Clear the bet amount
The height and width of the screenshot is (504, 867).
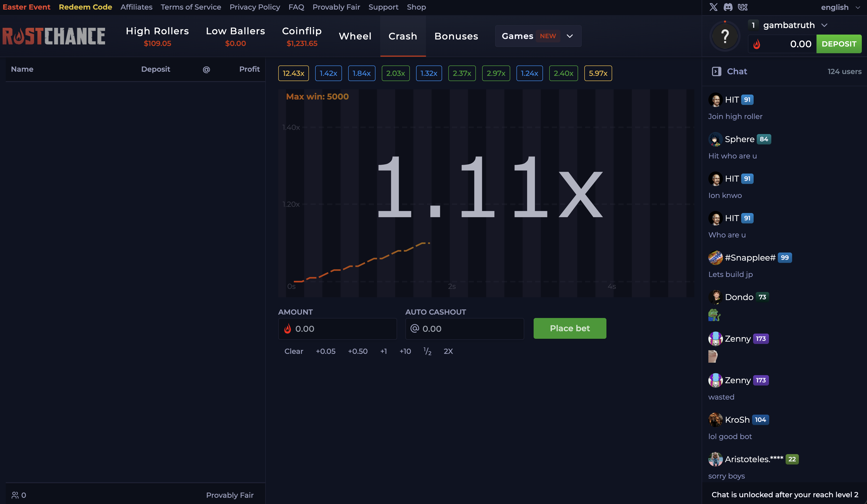pos(294,351)
